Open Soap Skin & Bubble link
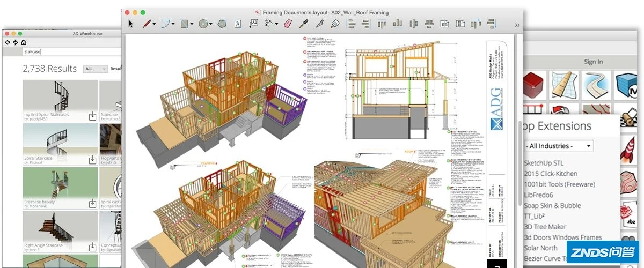The width and height of the screenshot is (644, 268). tap(552, 206)
